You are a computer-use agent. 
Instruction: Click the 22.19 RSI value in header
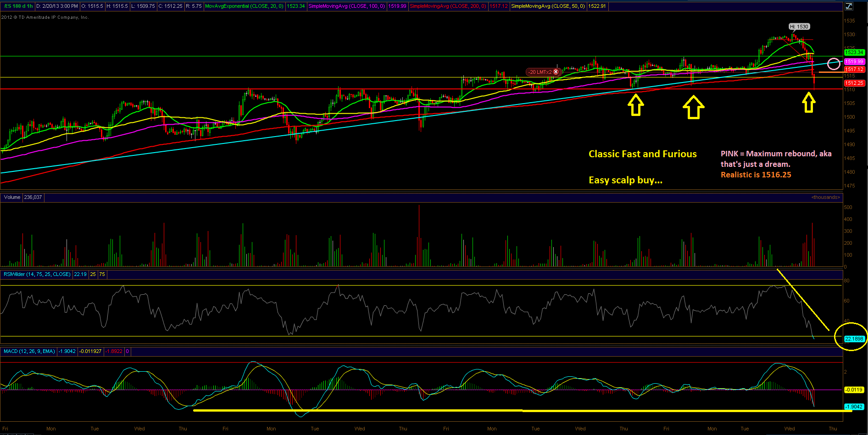(x=80, y=274)
